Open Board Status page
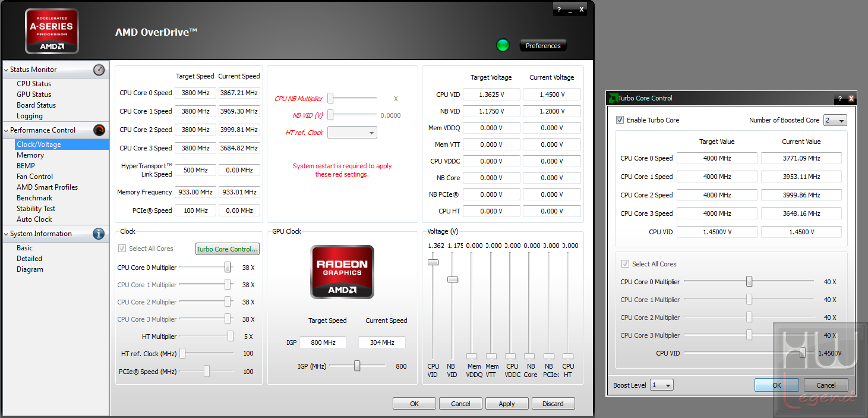The width and height of the screenshot is (868, 418). click(36, 105)
